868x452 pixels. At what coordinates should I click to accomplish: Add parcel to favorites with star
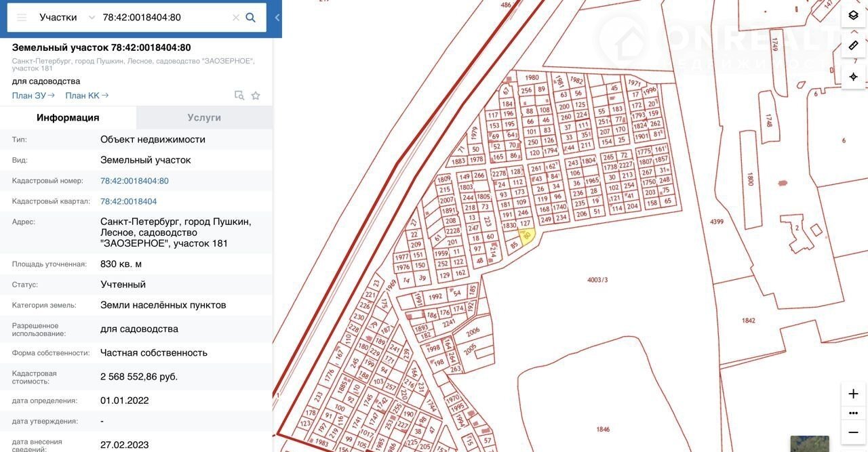click(x=256, y=96)
